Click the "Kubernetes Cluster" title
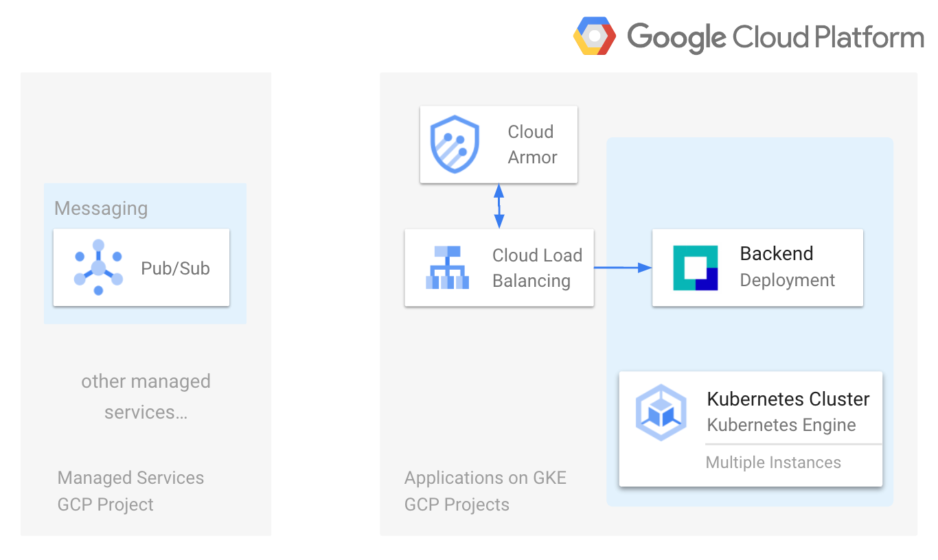Image resolution: width=938 pixels, height=560 pixels. (x=788, y=399)
